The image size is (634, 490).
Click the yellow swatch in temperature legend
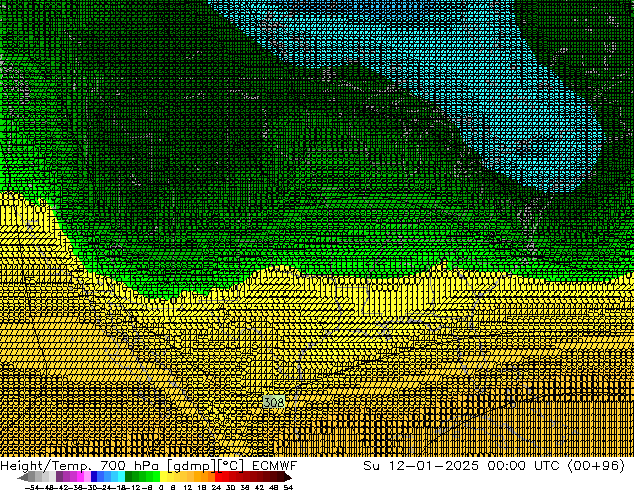(x=163, y=477)
